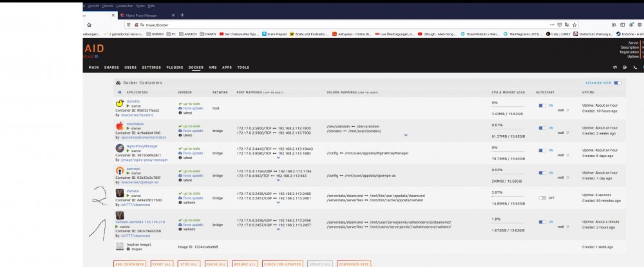Expand macinabox volume mappings chevron
The width and height of the screenshot is (644, 267).
coord(406,135)
